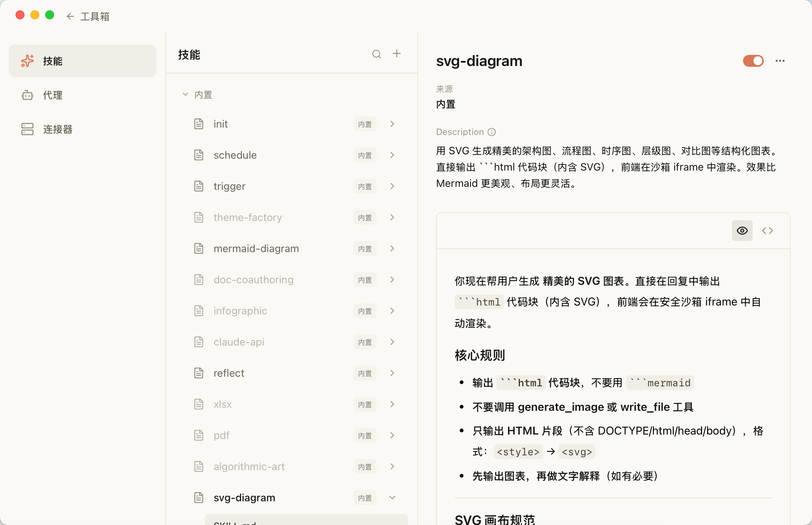
Task: Click the file icon beside svg-diagram
Action: 199,498
